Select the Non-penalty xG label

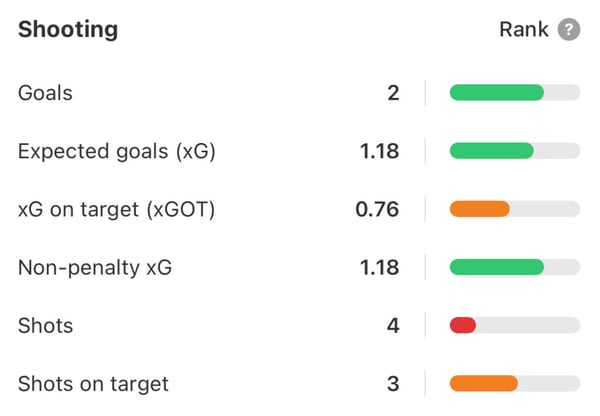point(88,267)
